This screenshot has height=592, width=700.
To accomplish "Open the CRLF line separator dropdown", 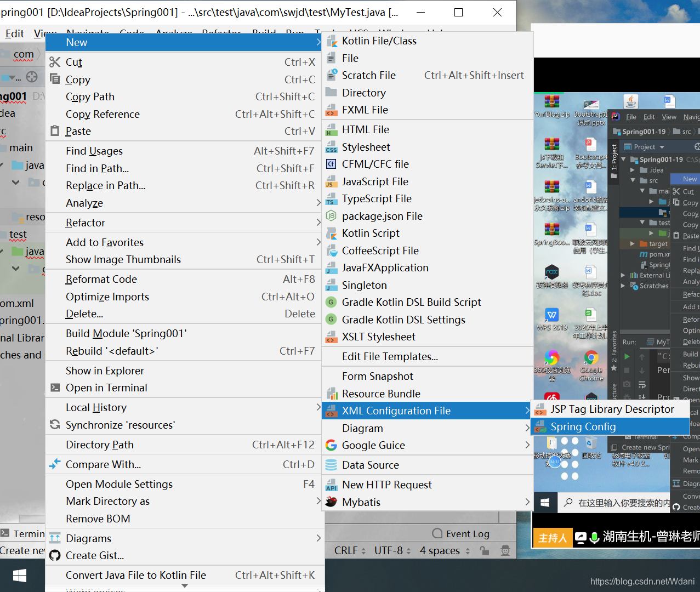I will [350, 550].
